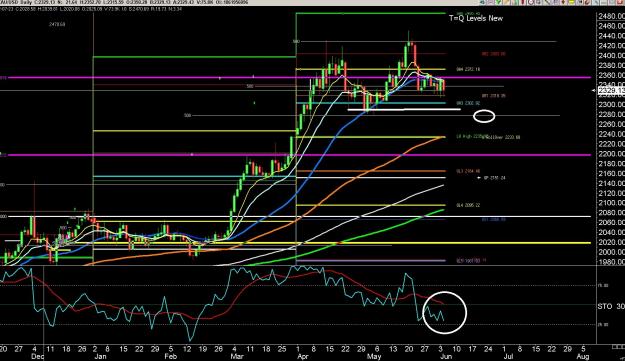The image size is (625, 361).
Task: Click the Aug month label on time axis
Action: tap(583, 356)
